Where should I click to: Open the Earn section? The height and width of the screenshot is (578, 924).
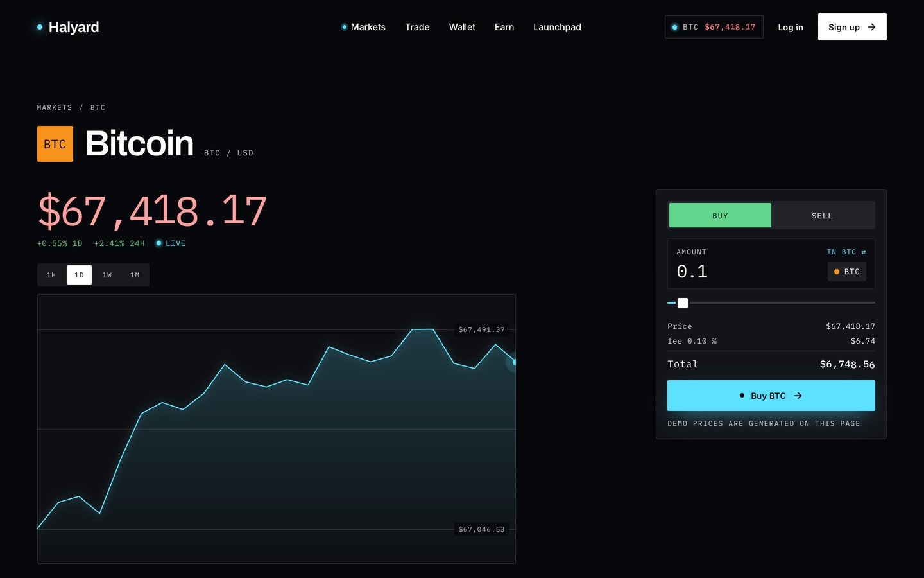[504, 27]
